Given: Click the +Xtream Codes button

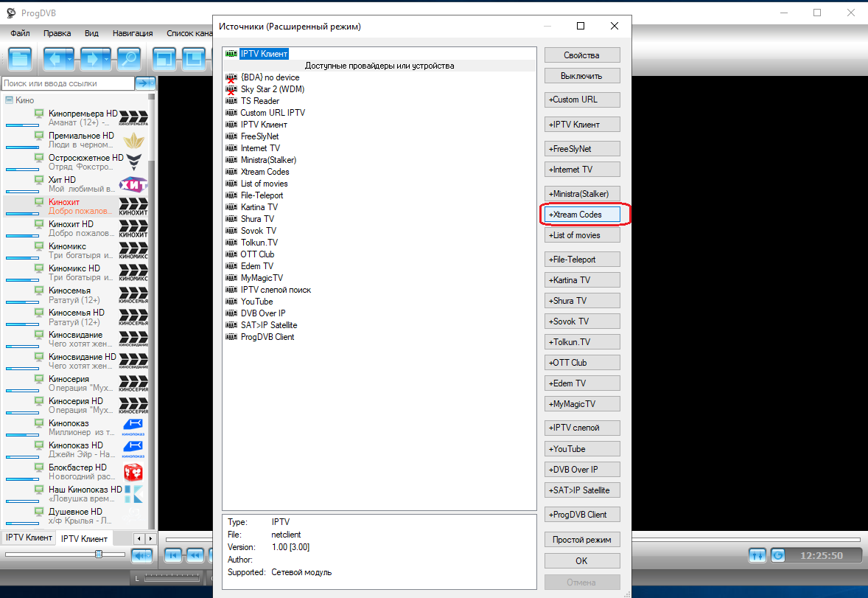Looking at the screenshot, I should pos(582,215).
